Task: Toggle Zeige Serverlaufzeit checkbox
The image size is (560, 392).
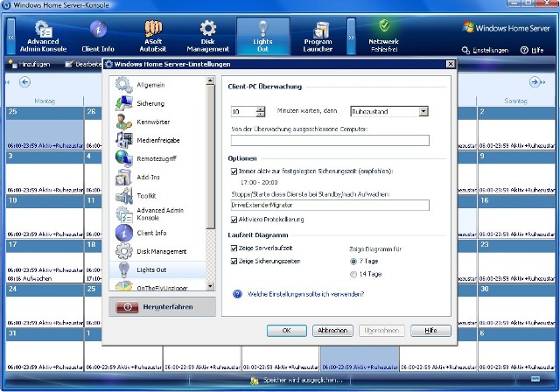Action: coord(234,248)
